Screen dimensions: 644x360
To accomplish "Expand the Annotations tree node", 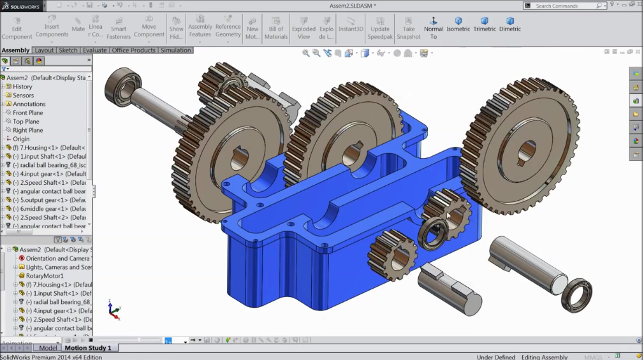I will [3, 104].
